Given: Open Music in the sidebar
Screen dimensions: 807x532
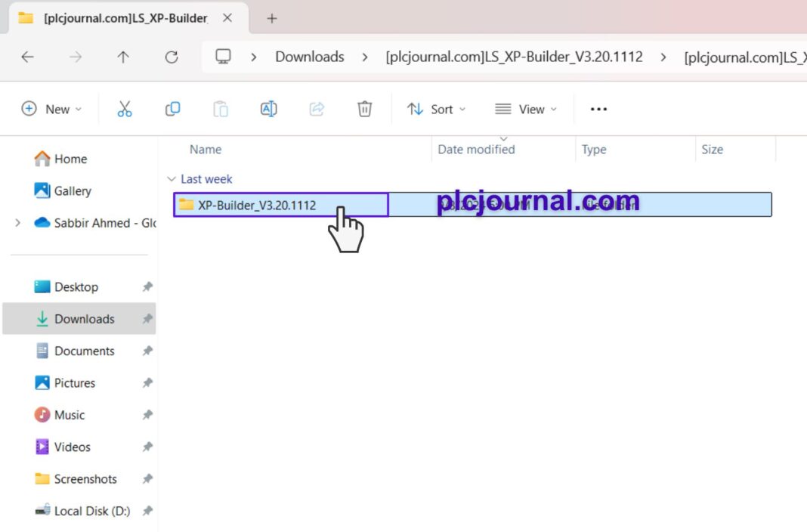Looking at the screenshot, I should (59, 415).
